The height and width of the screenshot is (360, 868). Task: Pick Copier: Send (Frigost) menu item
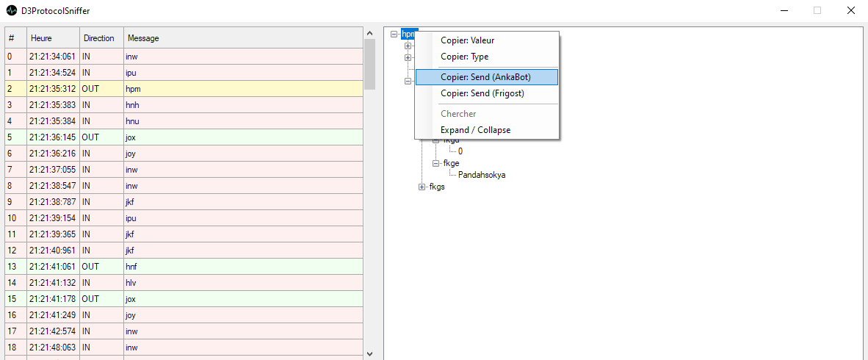click(x=482, y=93)
